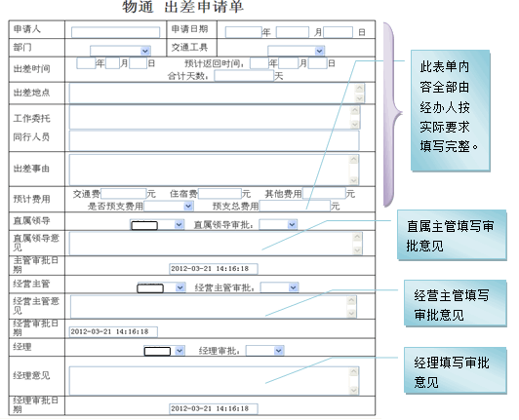519x420 pixels.
Task: Open the 经营主管审批 dropdown
Action: [x=279, y=287]
